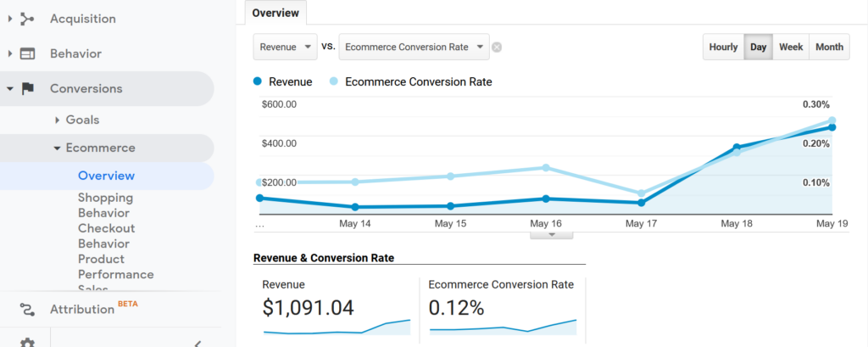Click the Conversions flag icon
Image resolution: width=868 pixels, height=347 pixels.
(27, 88)
